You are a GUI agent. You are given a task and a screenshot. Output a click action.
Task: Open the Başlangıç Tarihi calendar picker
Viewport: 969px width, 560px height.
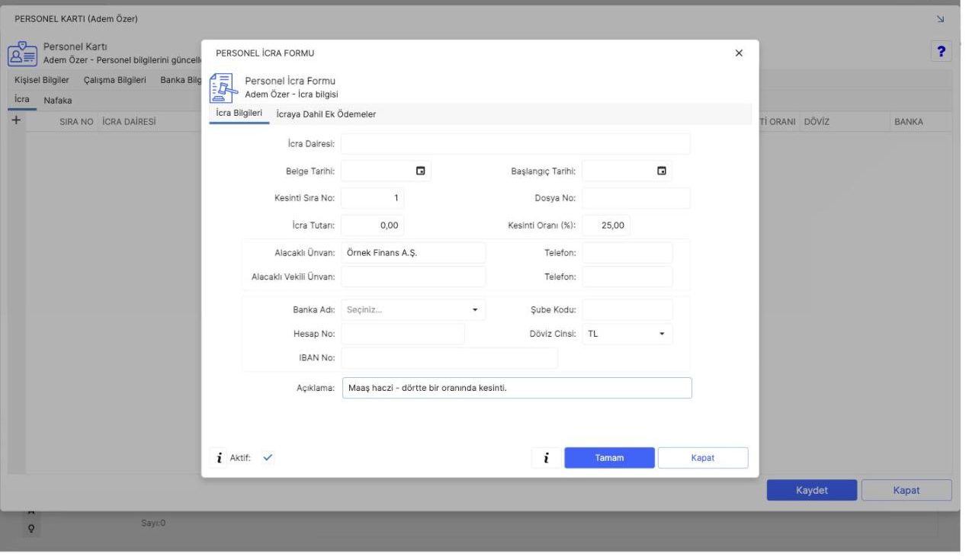[662, 171]
